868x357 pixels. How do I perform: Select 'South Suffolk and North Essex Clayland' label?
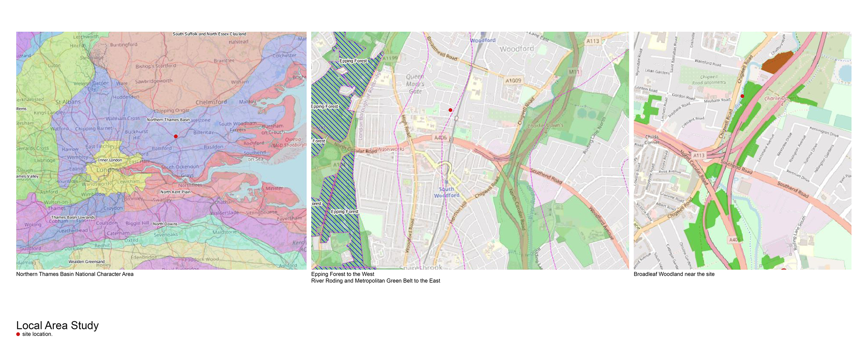[209, 34]
